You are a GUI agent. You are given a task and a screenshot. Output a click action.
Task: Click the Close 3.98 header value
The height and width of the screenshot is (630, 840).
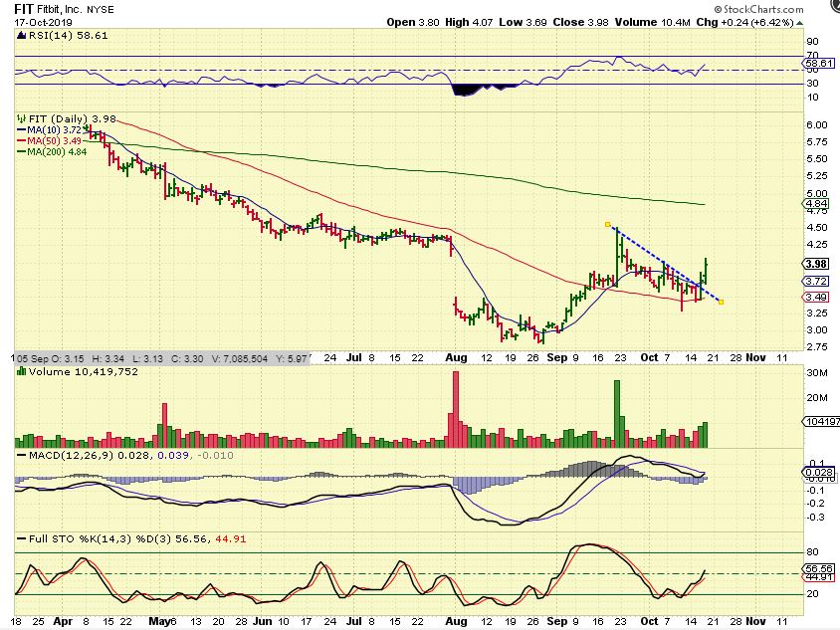pyautogui.click(x=580, y=23)
